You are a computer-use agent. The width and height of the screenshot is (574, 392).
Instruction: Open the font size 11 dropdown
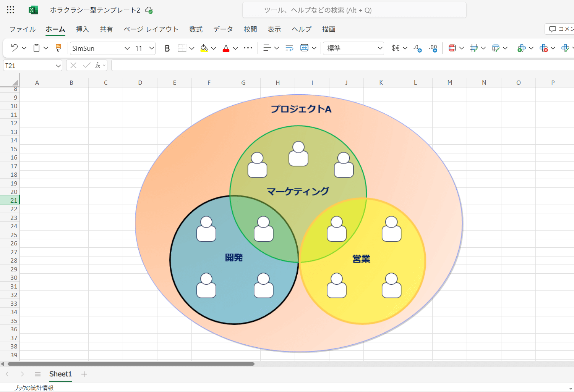[152, 48]
